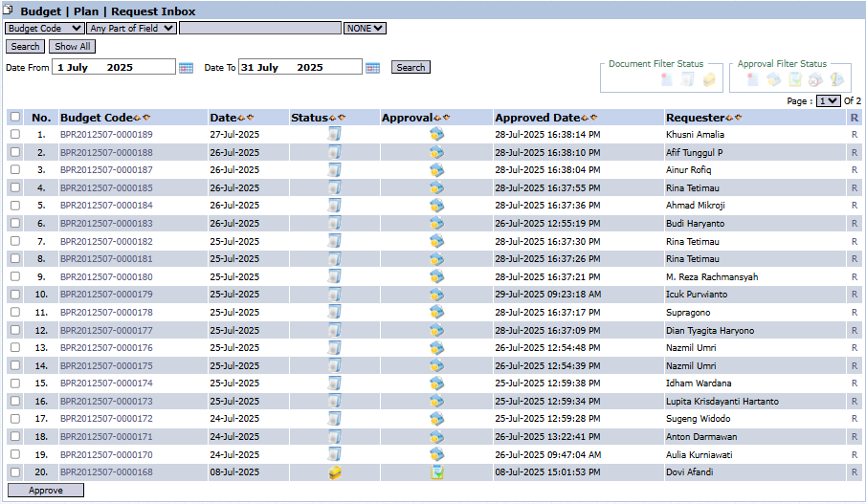Open the Date To calendar picker
Viewport: 866px width, 504px height.
pyautogui.click(x=372, y=68)
